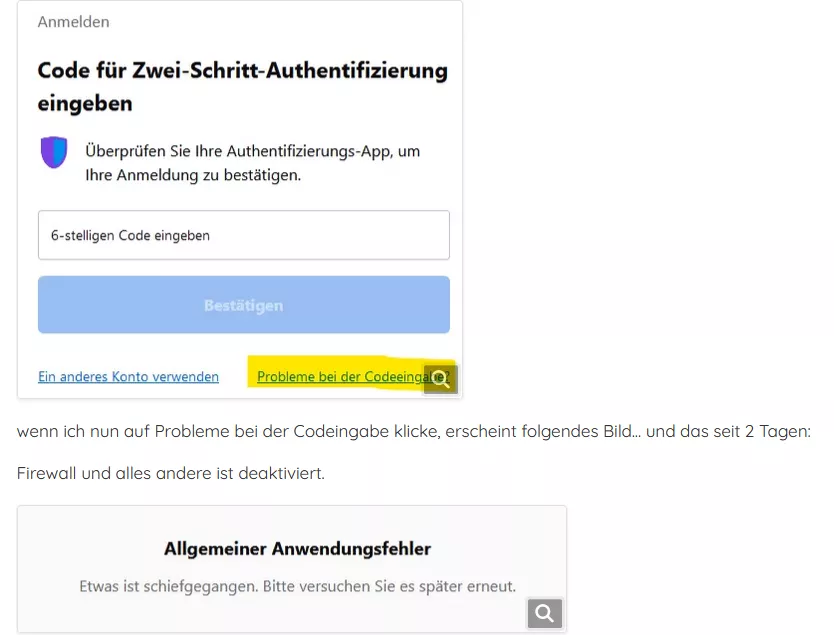Image resolution: width=834 pixels, height=635 pixels.
Task: Click the Code für Zwei-Schritt-Authentifizierung heading
Action: 243,87
